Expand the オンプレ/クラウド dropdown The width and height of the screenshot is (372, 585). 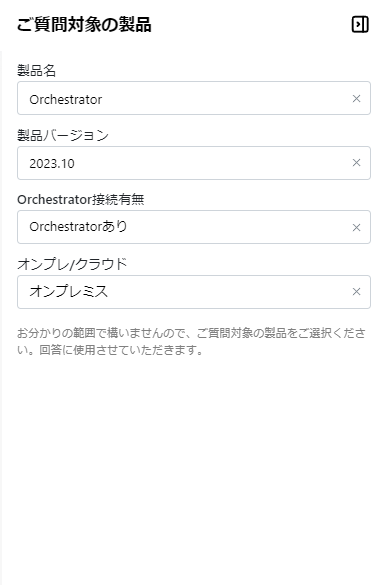click(x=194, y=292)
